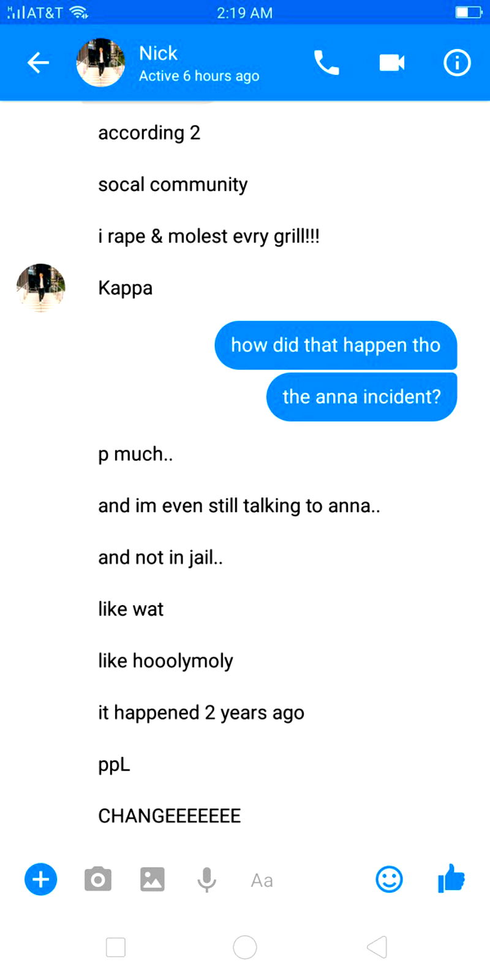The width and height of the screenshot is (490, 980).
Task: Open the photo gallery picker
Action: [x=153, y=880]
